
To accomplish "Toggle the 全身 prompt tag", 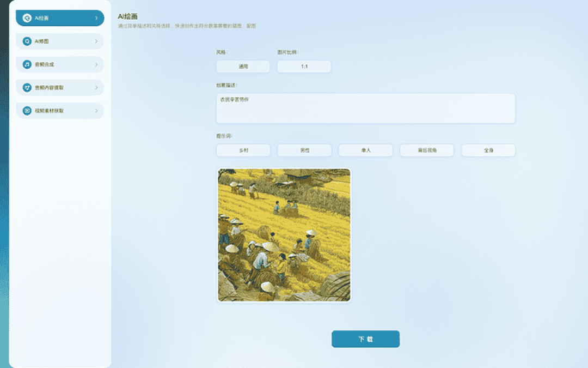I will 488,150.
